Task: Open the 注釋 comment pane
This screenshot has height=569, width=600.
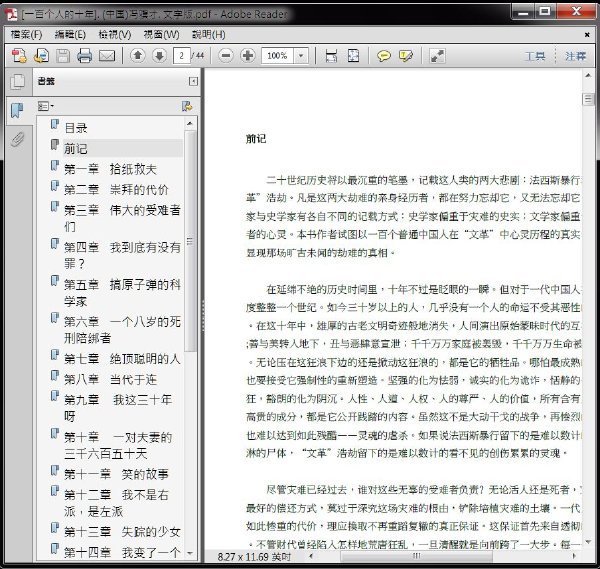Action: tap(576, 56)
